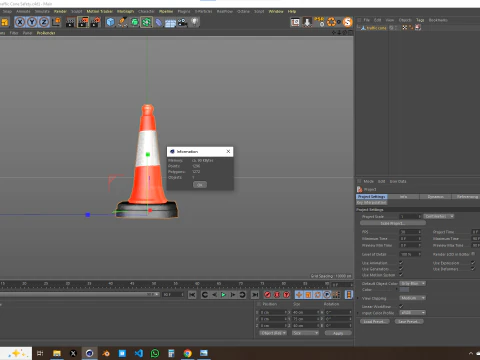Toggle Linear Workflow checkbox
The height and width of the screenshot is (360, 480).
tap(401, 306)
